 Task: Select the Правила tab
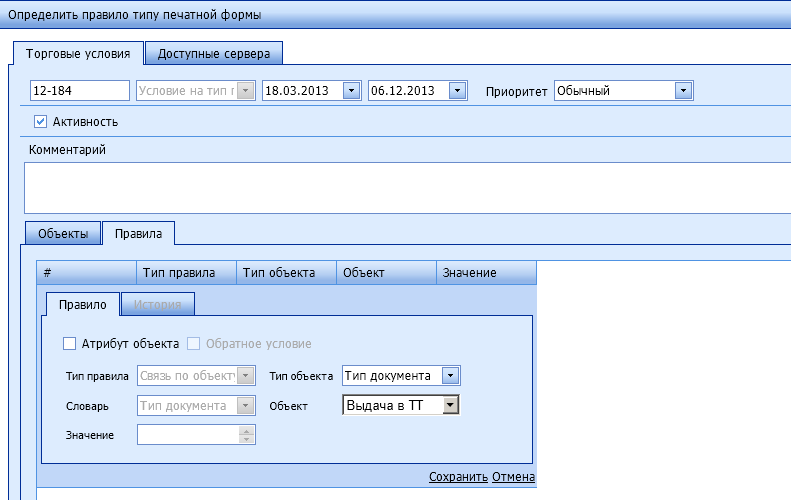[x=139, y=234]
